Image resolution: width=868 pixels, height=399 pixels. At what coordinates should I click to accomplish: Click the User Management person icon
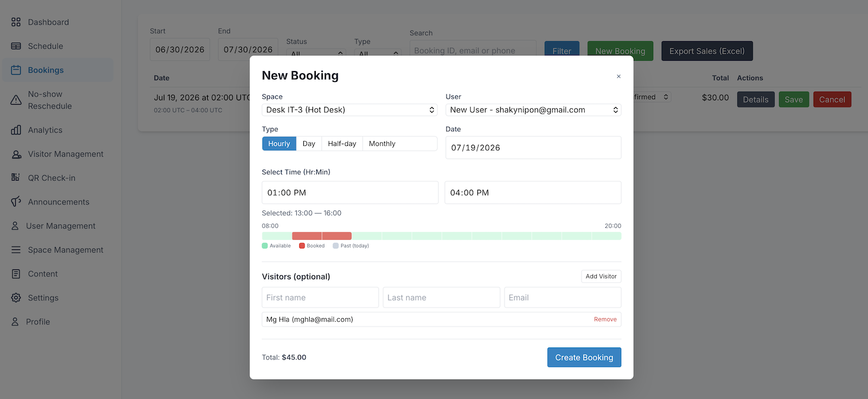[15, 226]
